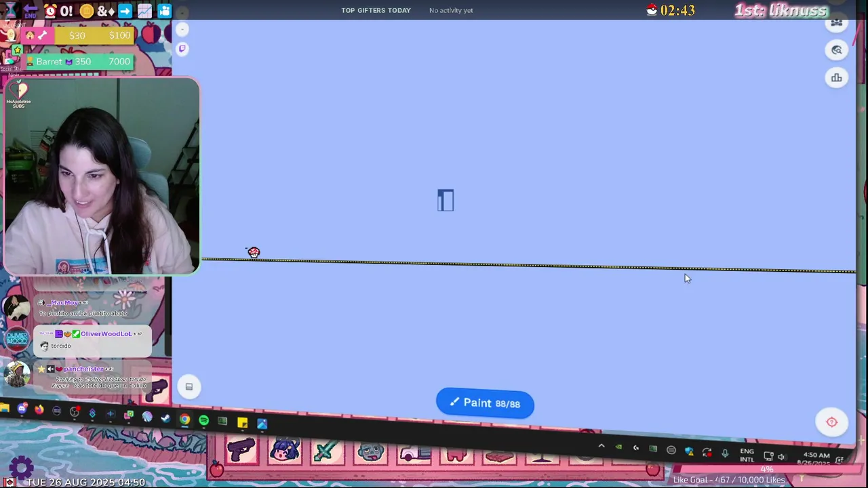Image resolution: width=868 pixels, height=488 pixels.
Task: Open Sticky Notes yellow taskbar icon
Action: click(242, 423)
